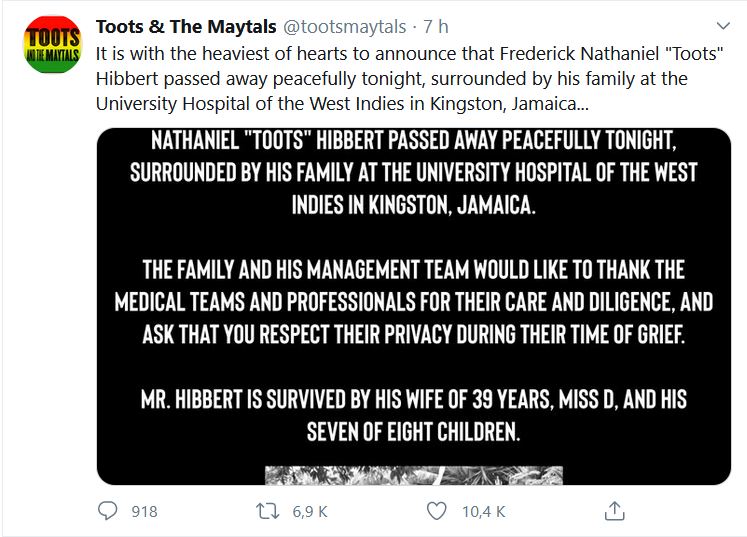Click the 'ASK THAT YOU RESPECT THEIR PRIVACY' line

[413, 334]
